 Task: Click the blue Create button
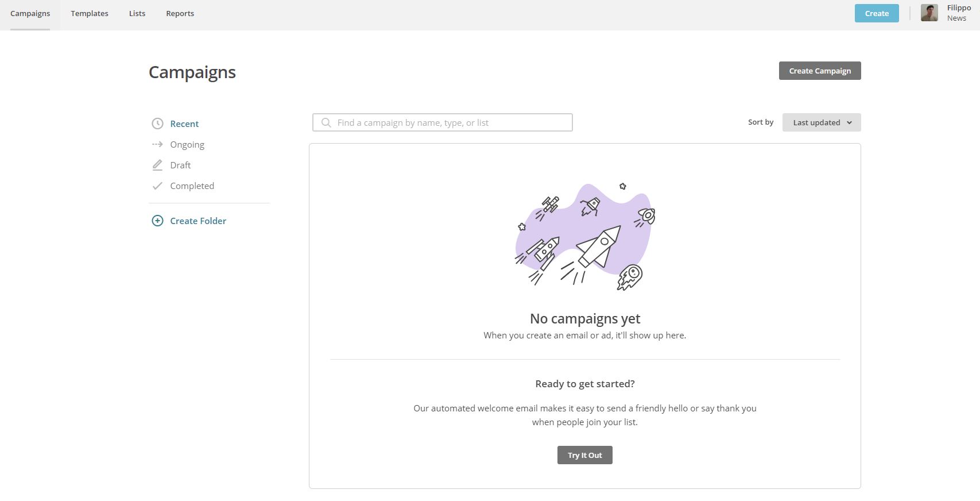coord(876,13)
